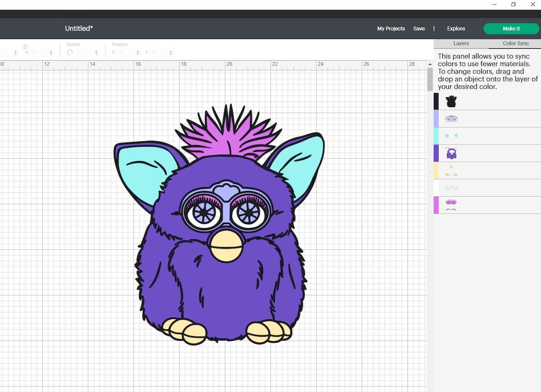Screen dimensions: 541x392
Task: Click the Make It button
Action: point(511,28)
